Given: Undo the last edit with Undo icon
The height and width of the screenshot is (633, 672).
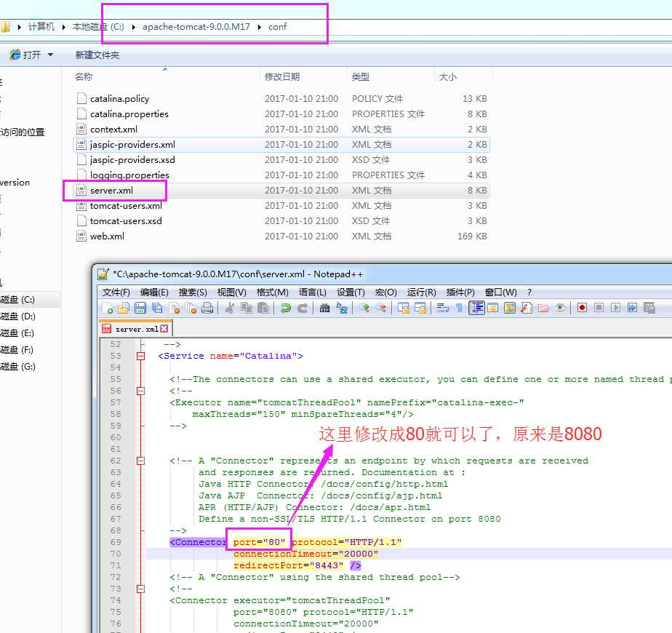Looking at the screenshot, I should pyautogui.click(x=285, y=308).
